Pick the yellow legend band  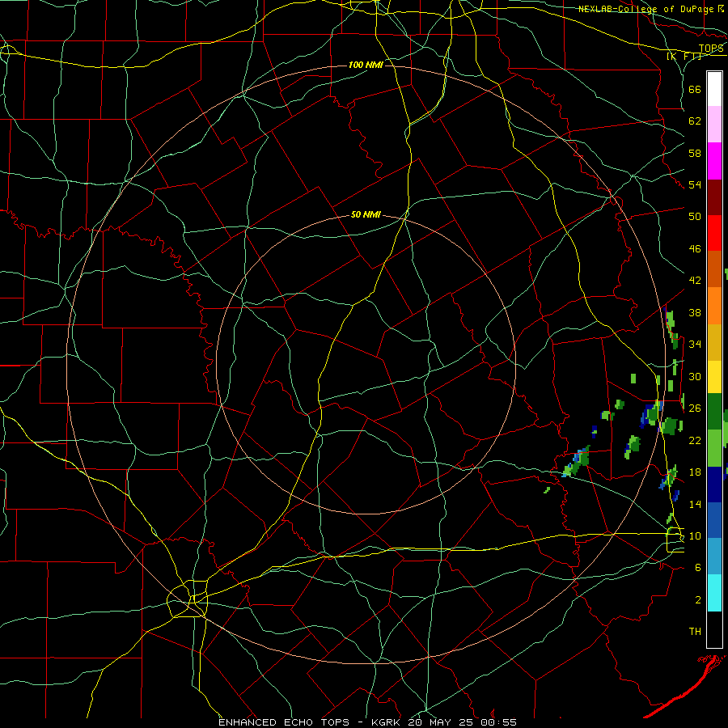pyautogui.click(x=714, y=377)
